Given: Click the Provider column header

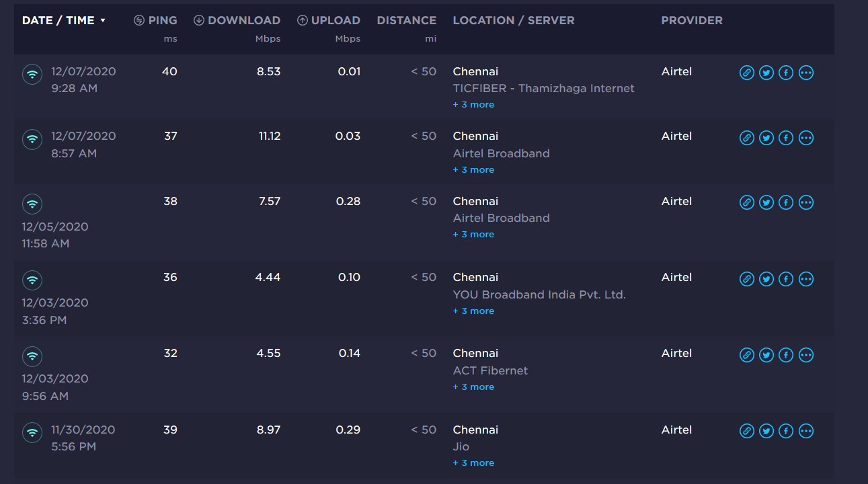Looking at the screenshot, I should coord(692,20).
